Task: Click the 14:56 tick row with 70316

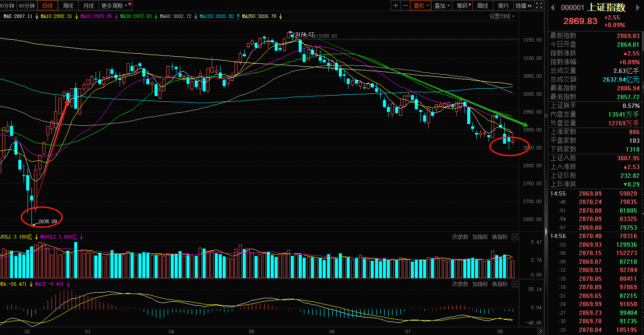Action: click(x=596, y=236)
